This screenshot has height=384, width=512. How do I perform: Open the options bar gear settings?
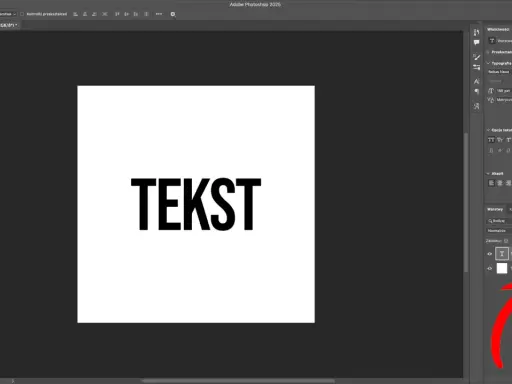point(173,14)
